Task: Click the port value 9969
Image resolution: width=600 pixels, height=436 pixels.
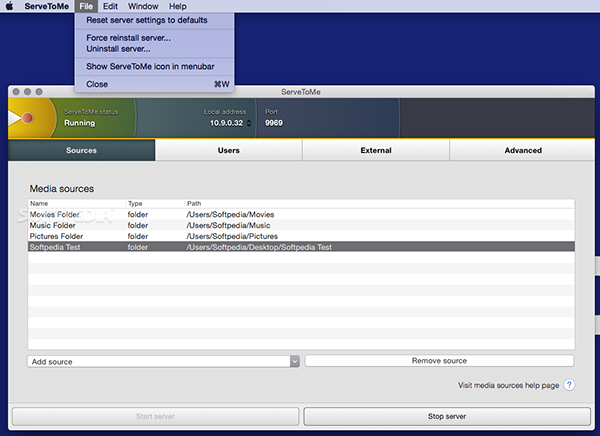Action: (x=274, y=123)
